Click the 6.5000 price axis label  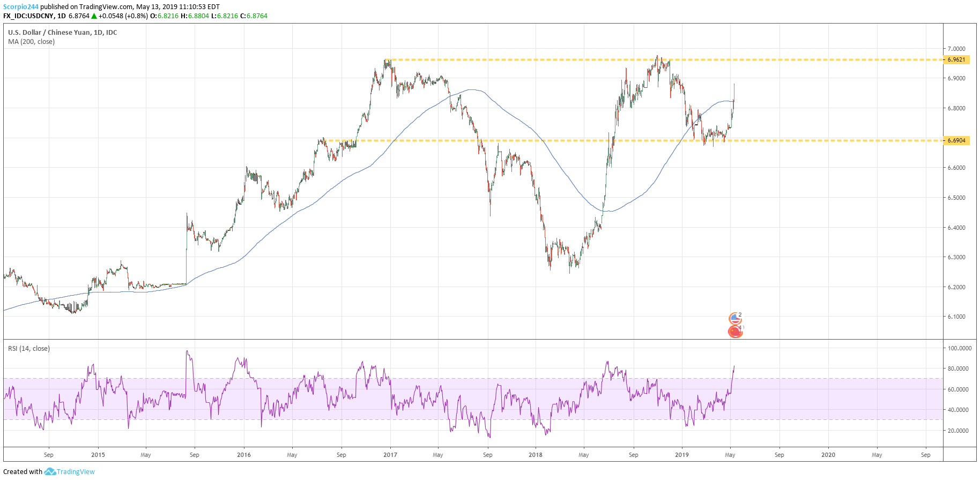[x=956, y=198]
